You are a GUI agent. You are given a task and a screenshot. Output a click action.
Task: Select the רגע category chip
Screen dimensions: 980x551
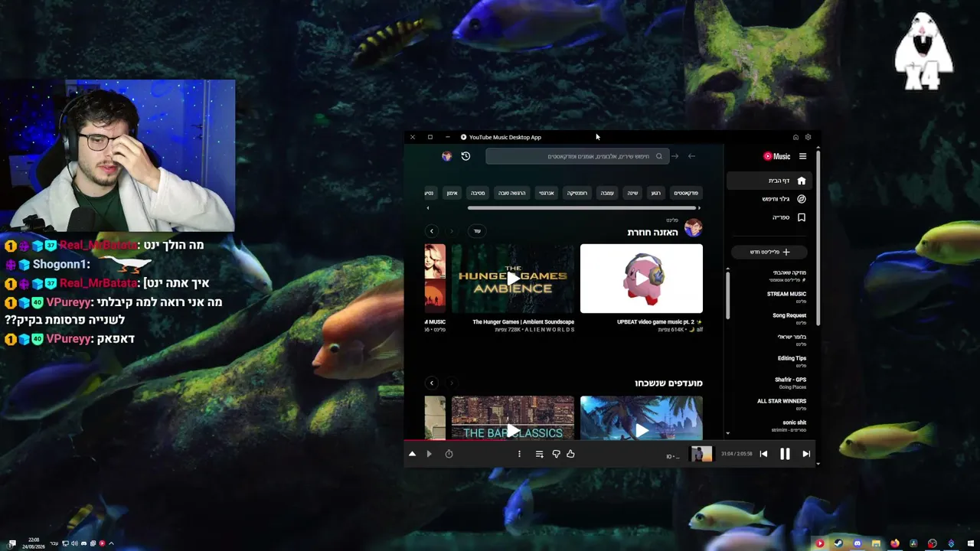click(656, 193)
